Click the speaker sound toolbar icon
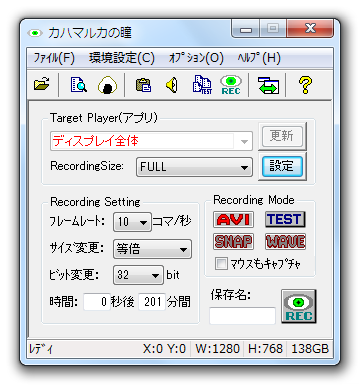The width and height of the screenshot is (363, 389). tap(172, 85)
